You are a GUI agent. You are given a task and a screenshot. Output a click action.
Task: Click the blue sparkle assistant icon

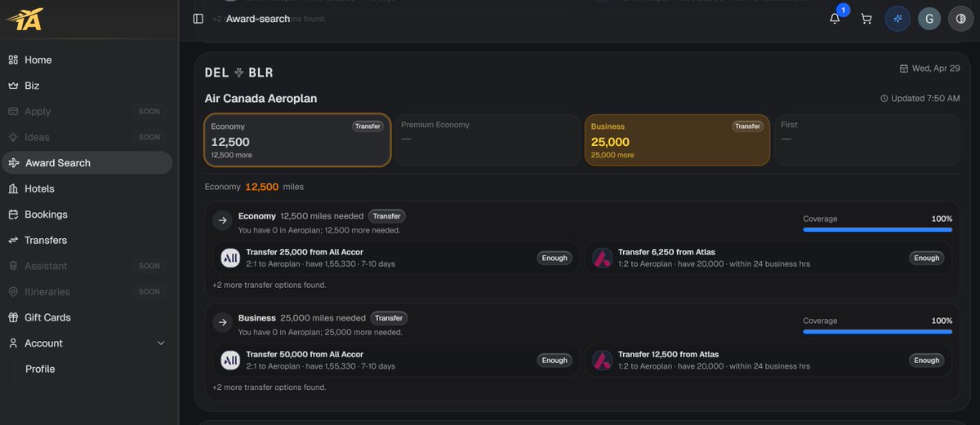coord(898,19)
